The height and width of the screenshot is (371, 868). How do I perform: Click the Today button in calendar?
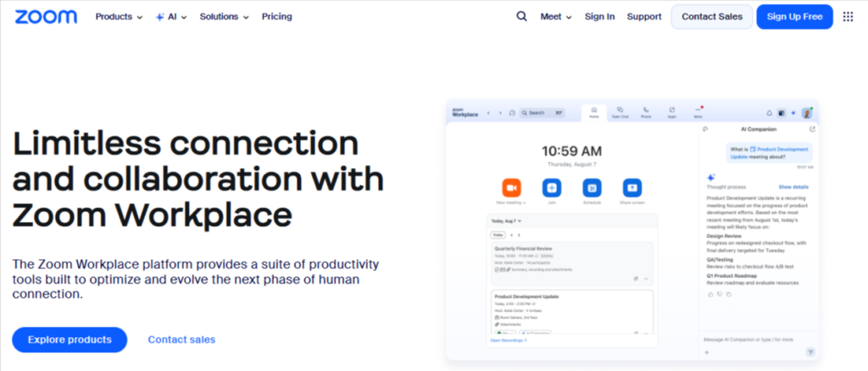point(498,235)
